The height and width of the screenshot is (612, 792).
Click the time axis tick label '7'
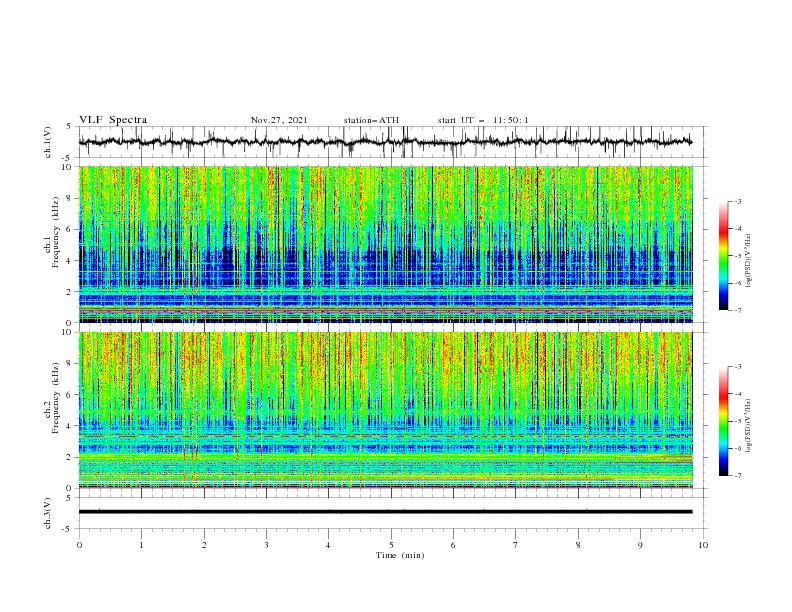click(516, 545)
